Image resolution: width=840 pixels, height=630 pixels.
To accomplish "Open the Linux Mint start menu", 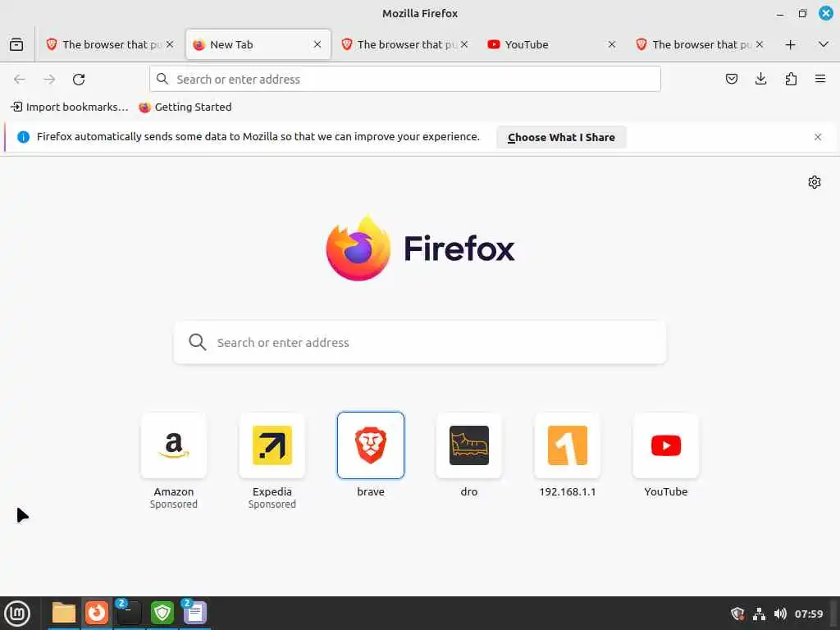I will [x=17, y=614].
